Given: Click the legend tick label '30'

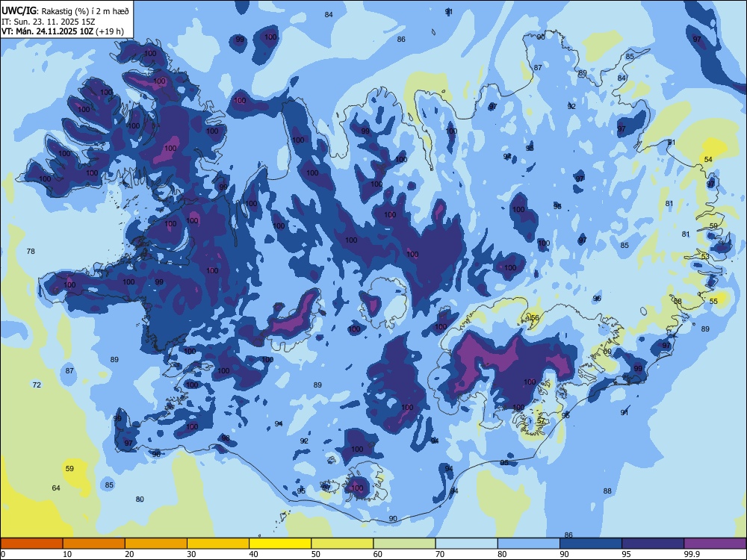Looking at the screenshot, I should (x=191, y=554).
